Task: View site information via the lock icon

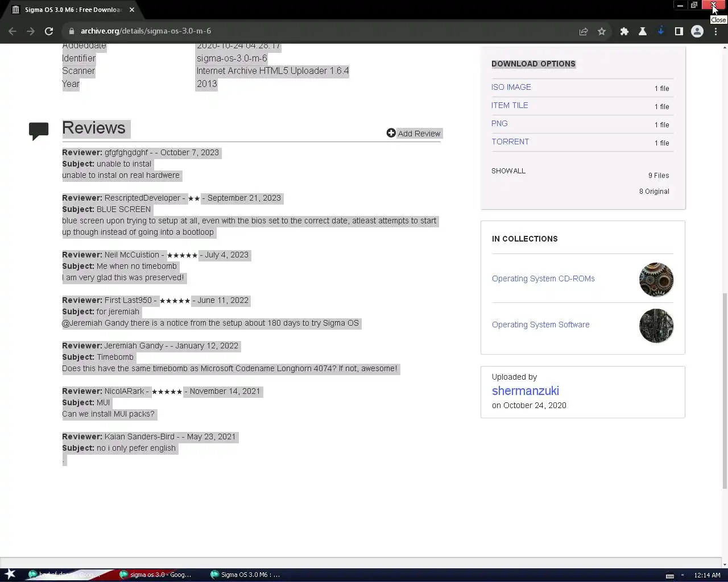Action: click(71, 31)
